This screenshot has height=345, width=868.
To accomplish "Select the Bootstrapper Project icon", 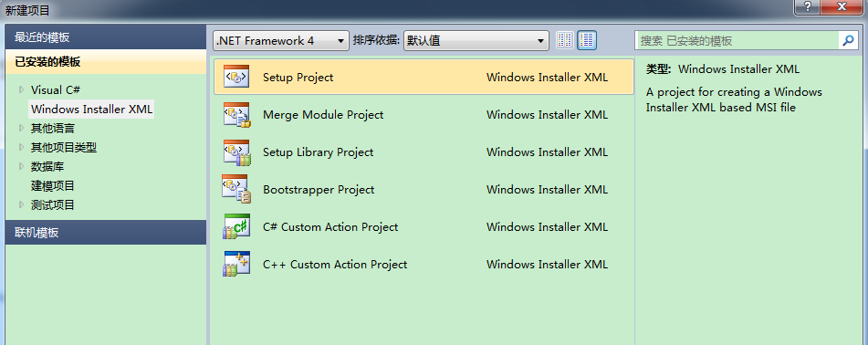I will pos(236,190).
